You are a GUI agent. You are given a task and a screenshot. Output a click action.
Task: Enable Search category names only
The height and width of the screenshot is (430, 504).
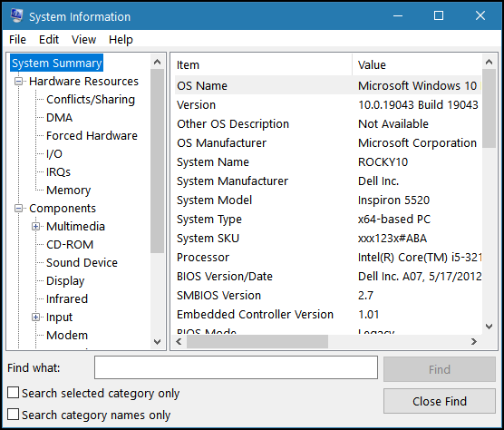coord(14,415)
